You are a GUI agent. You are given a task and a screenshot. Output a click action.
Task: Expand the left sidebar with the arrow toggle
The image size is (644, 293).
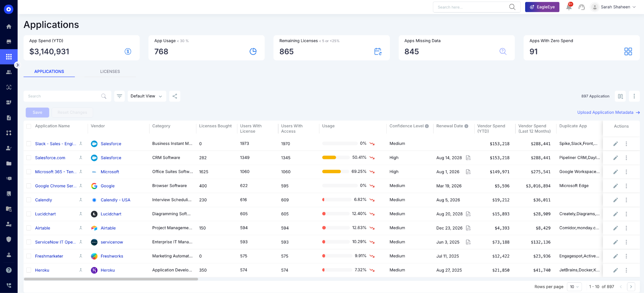17,65
